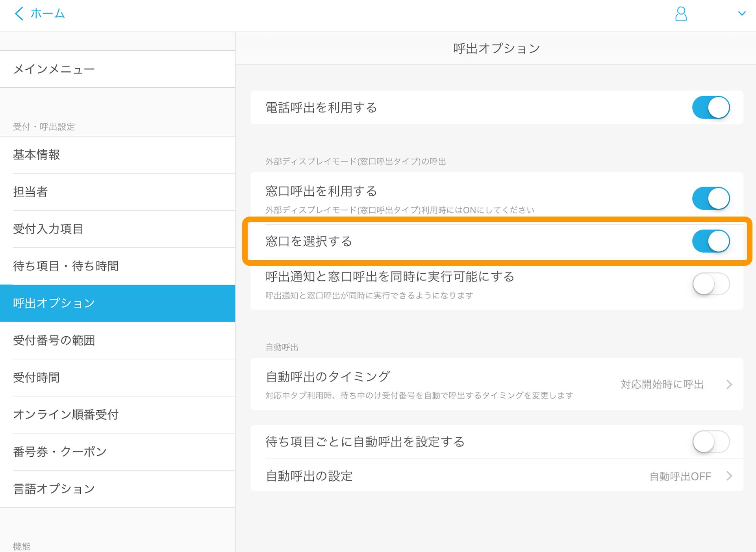Click 外部ディスプレイモード(窓口呼出タイプ)の呼出 header
The height and width of the screenshot is (552, 756).
356,161
